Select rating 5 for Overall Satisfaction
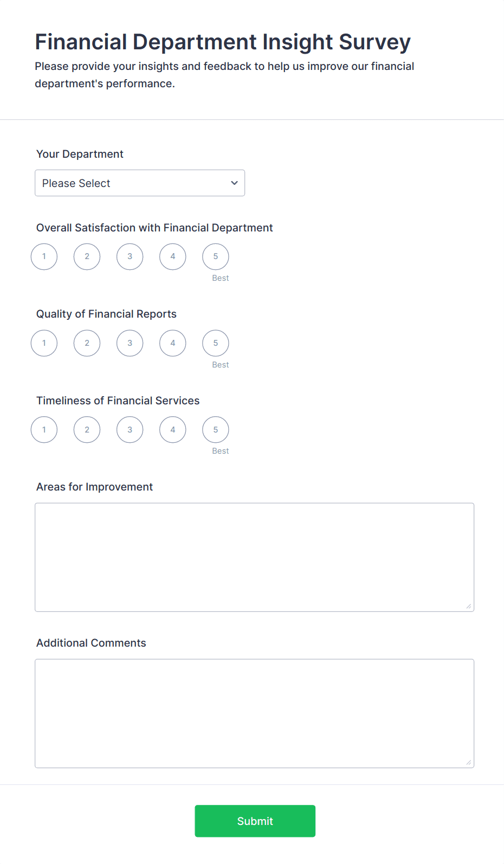Image resolution: width=504 pixels, height=864 pixels. (215, 256)
